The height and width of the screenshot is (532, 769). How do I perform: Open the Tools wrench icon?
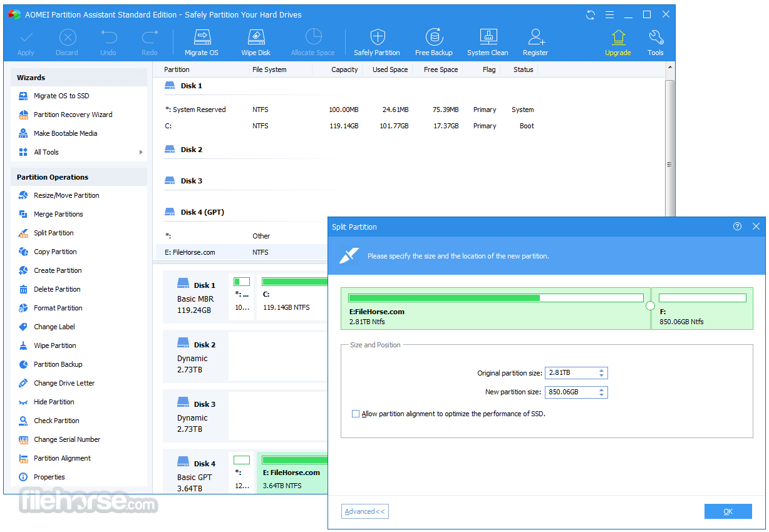(655, 42)
